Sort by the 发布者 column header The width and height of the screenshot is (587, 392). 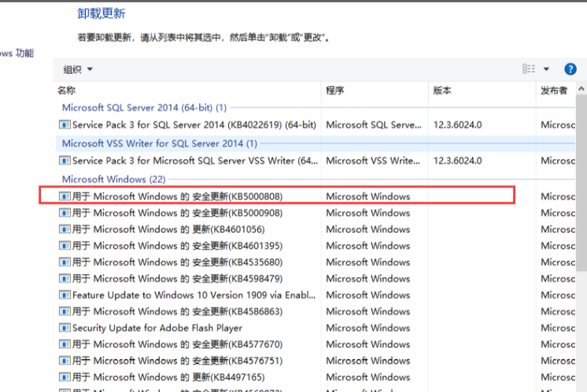click(x=554, y=91)
